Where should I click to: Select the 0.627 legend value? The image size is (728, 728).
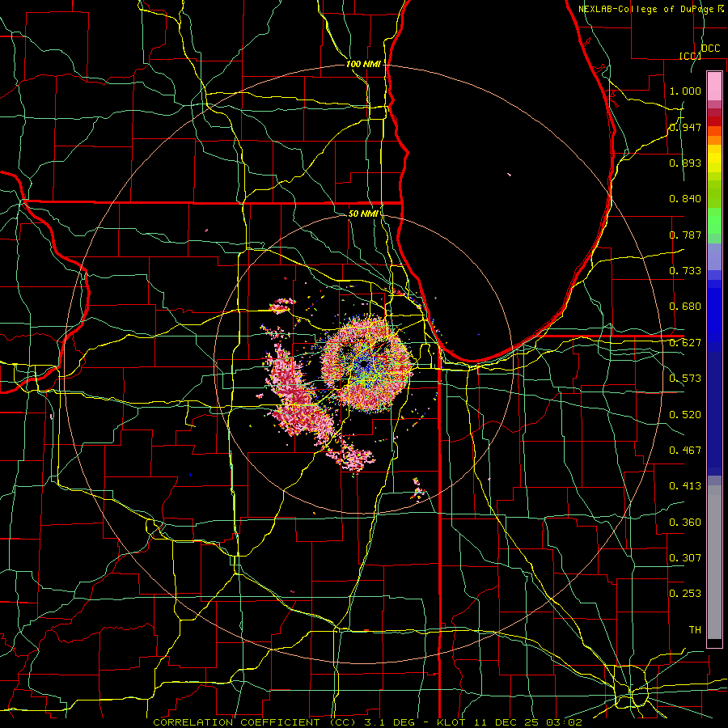pyautogui.click(x=685, y=343)
